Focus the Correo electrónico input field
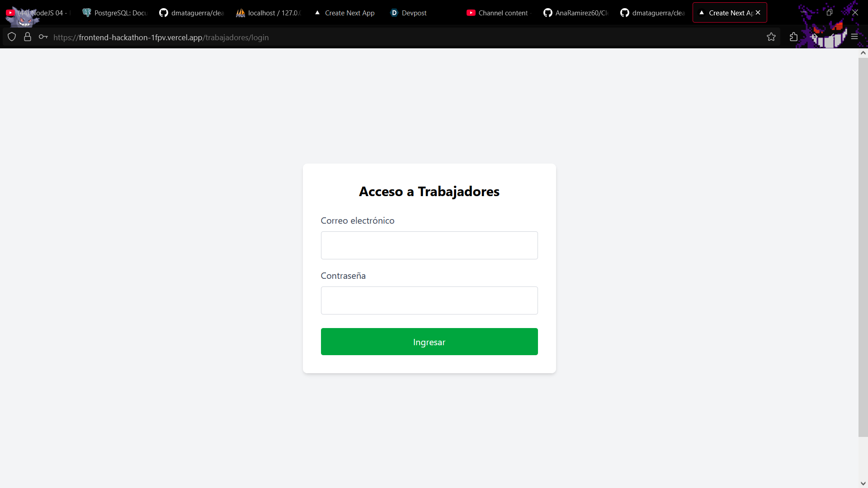The height and width of the screenshot is (488, 868). [x=429, y=245]
